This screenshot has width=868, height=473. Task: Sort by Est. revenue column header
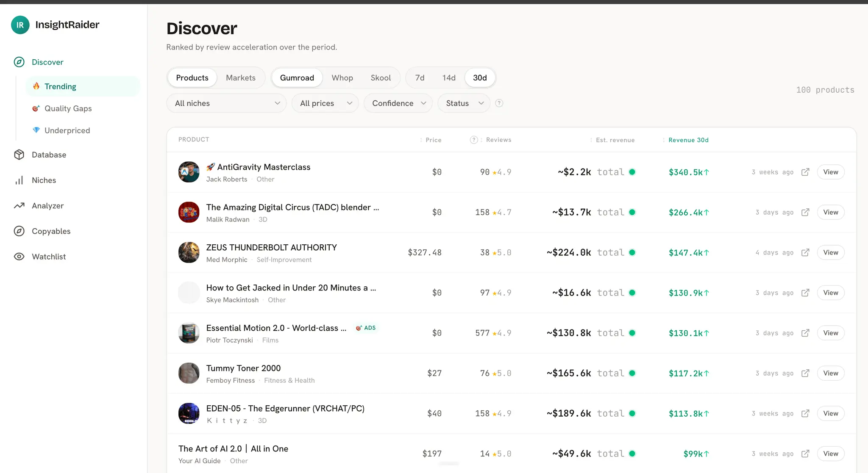click(x=612, y=140)
